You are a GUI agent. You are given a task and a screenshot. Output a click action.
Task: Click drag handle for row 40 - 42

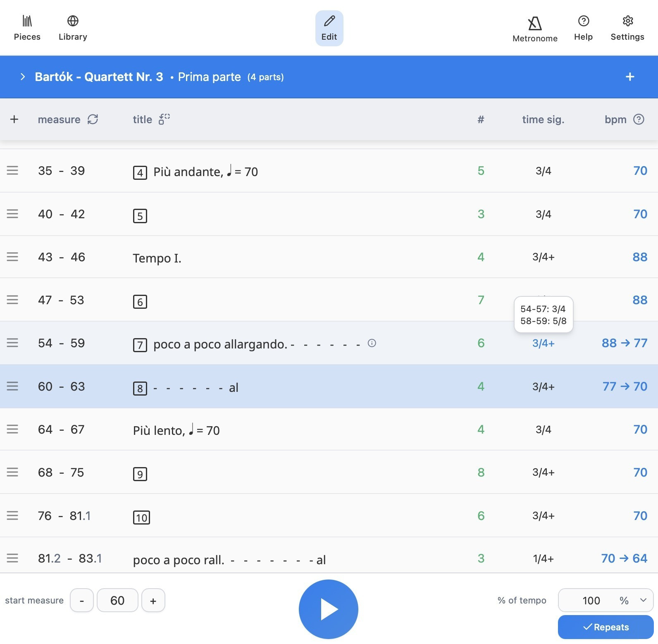(x=12, y=214)
